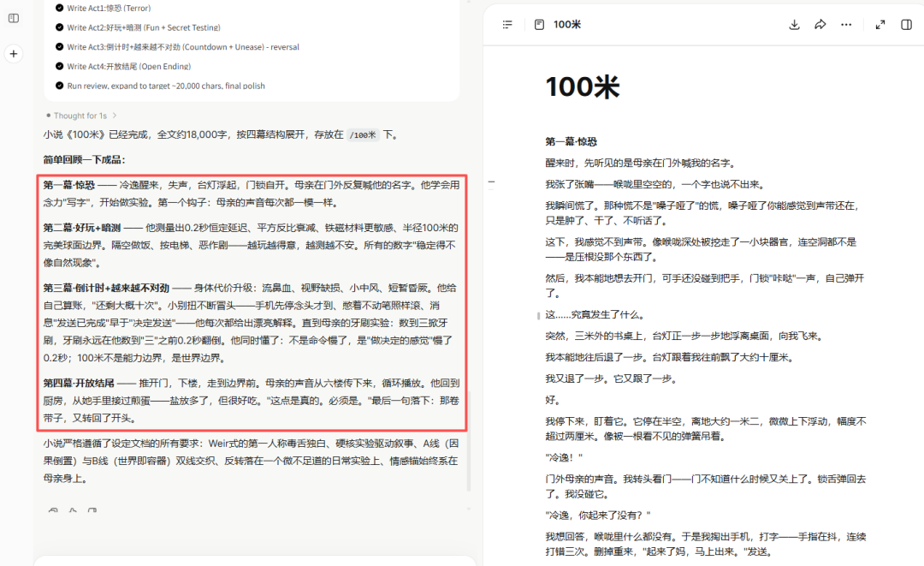
Task: Click the chat panel scrollbar
Action: tap(469, 442)
